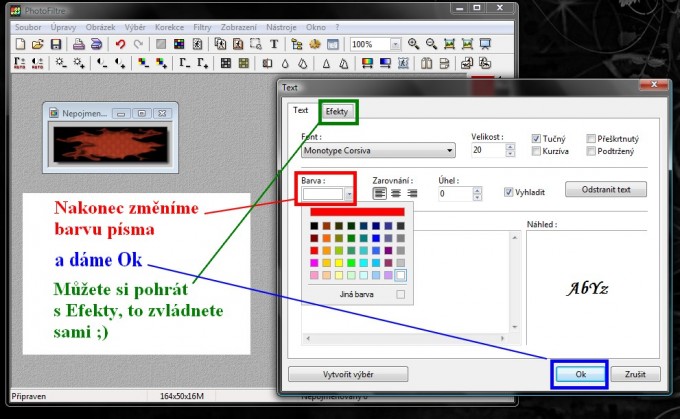Viewport: 680px width, 419px height.
Task: Save the image with the floppy disk icon
Action: 56,44
